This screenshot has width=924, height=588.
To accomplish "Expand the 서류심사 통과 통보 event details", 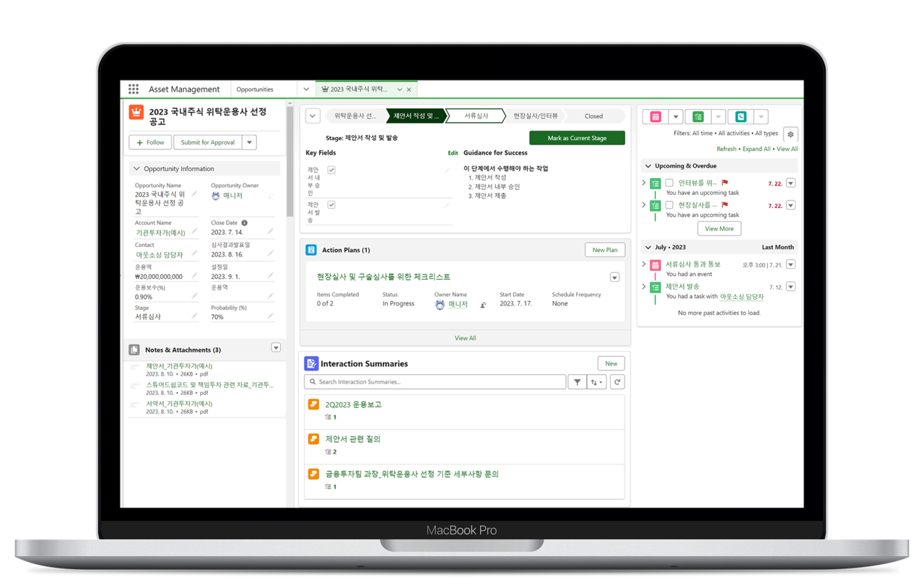I will 644,264.
